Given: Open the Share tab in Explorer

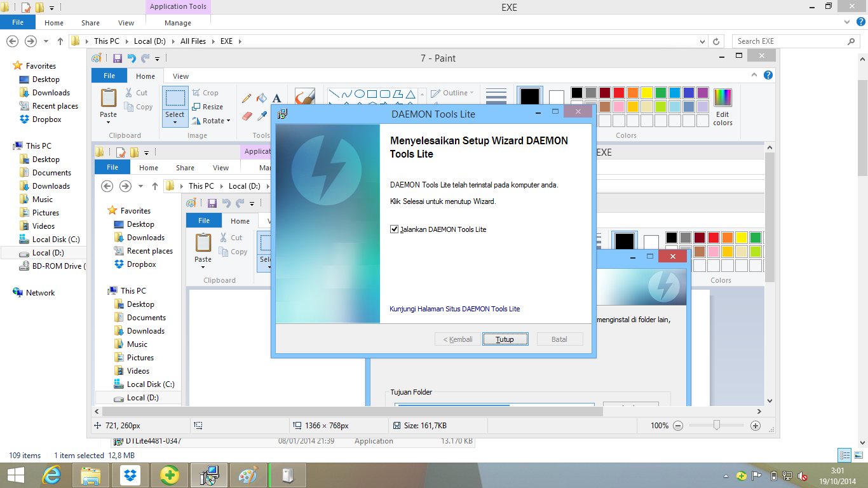Looking at the screenshot, I should (90, 23).
